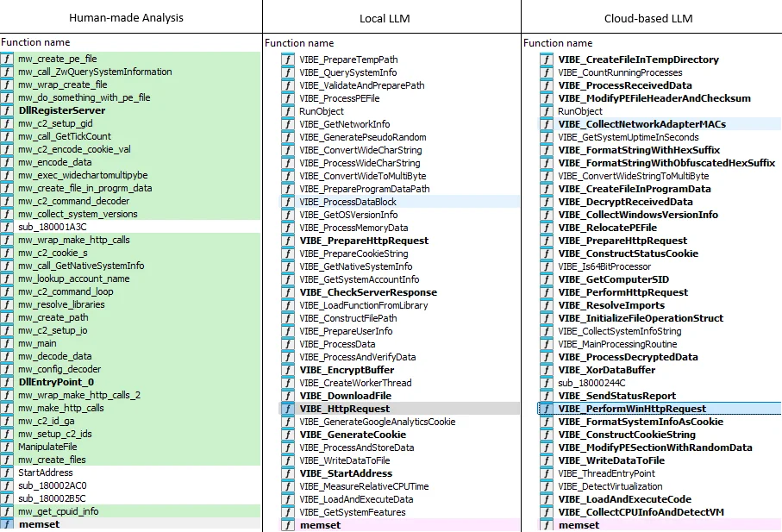Screen dimensions: 782x532
Task: Select VIBE_GenerateGoogleAnalyticsCookie row
Action: [399, 422]
